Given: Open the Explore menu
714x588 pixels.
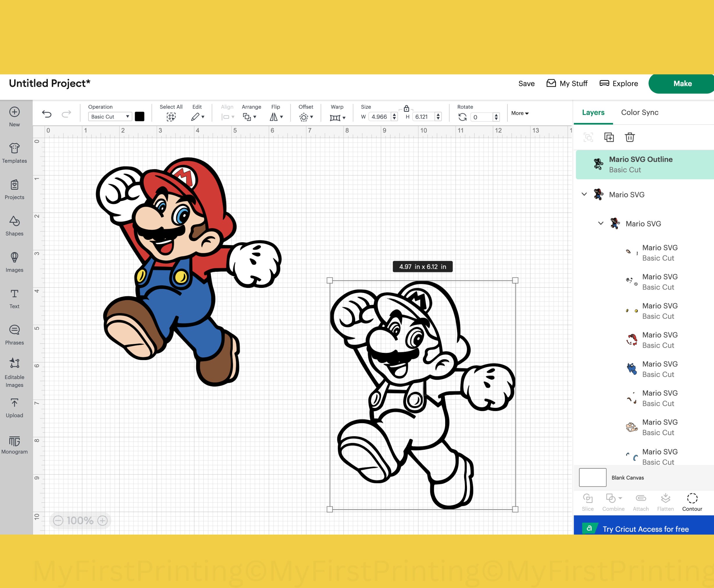Looking at the screenshot, I should [619, 83].
